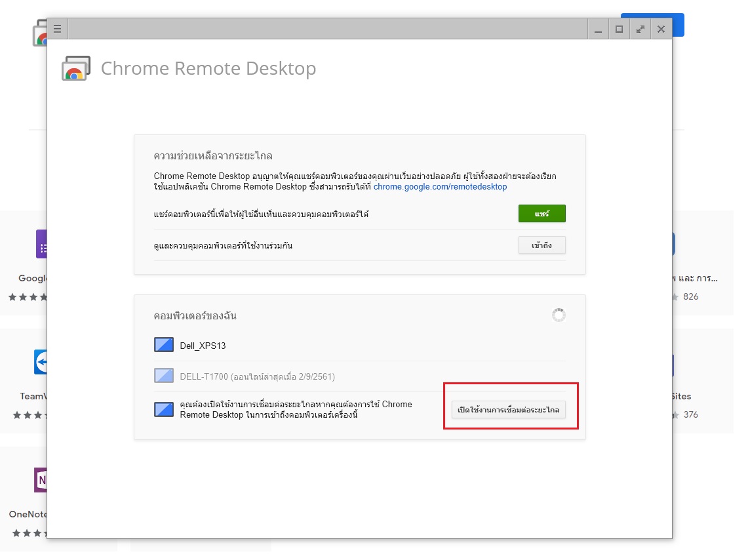The image size is (748, 560).
Task: Open the hamburger menu in the title bar
Action: click(x=57, y=29)
